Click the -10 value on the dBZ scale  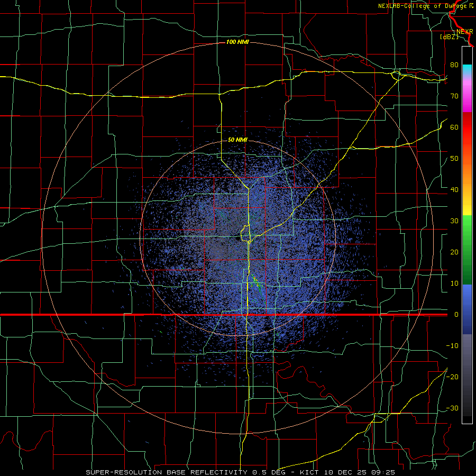coord(452,346)
